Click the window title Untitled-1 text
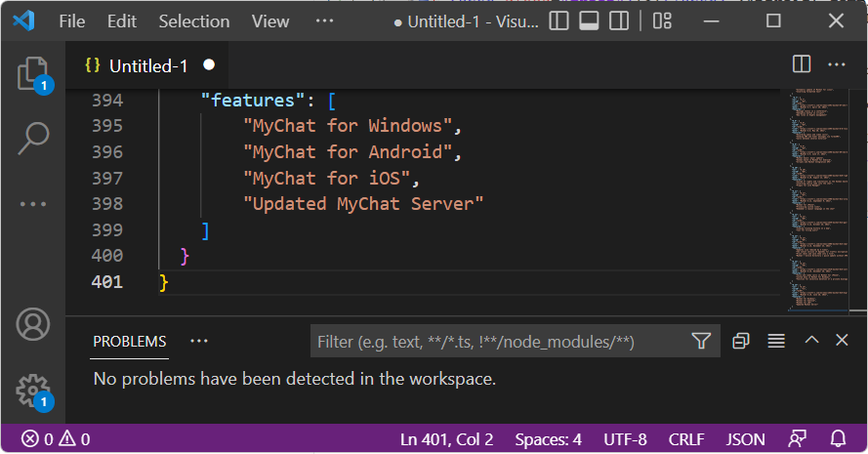Viewport: 868px width, 454px height. (x=466, y=21)
